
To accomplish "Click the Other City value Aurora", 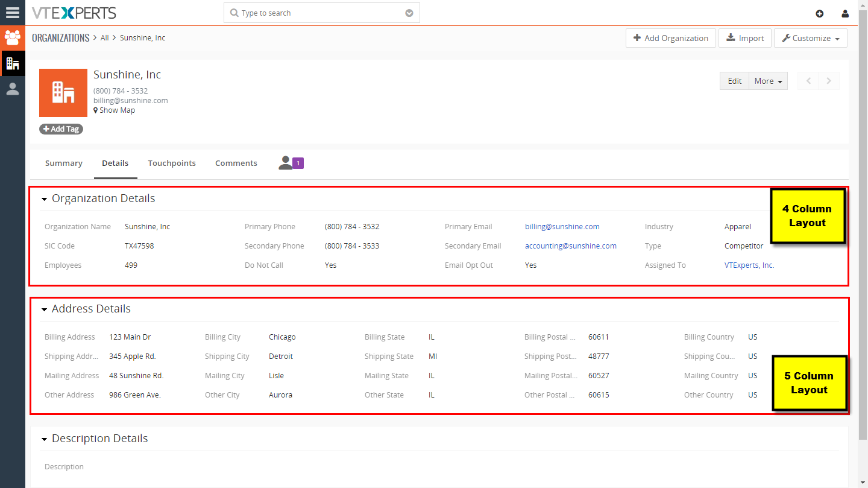I will [280, 395].
